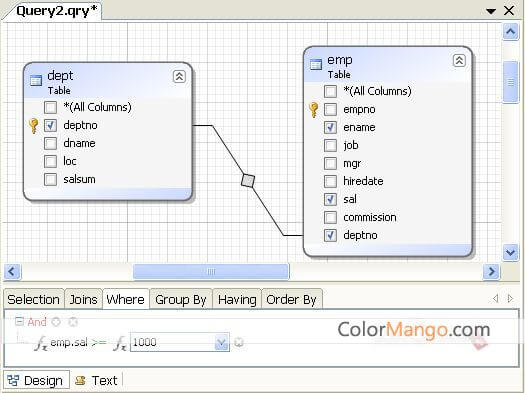Viewport: 525px width, 393px height.
Task: Switch to the Joins tab
Action: click(83, 299)
